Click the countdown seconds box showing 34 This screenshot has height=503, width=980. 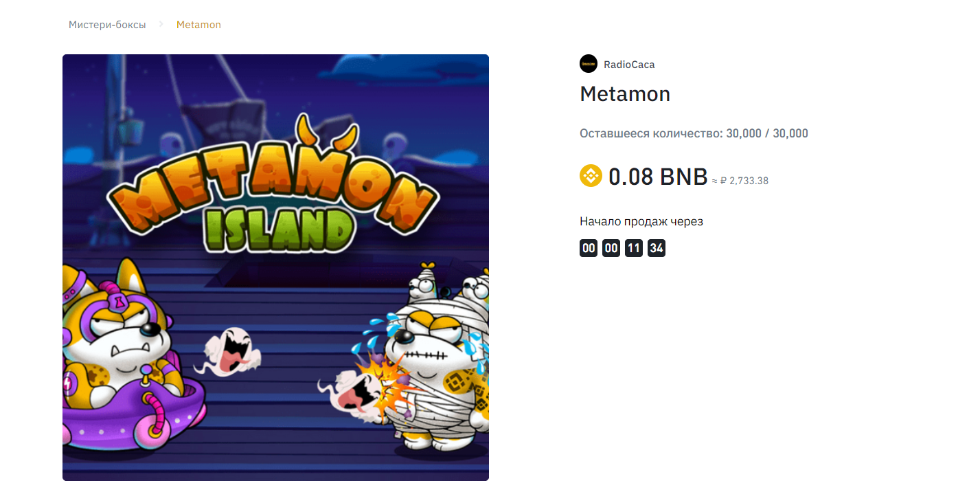pyautogui.click(x=657, y=248)
